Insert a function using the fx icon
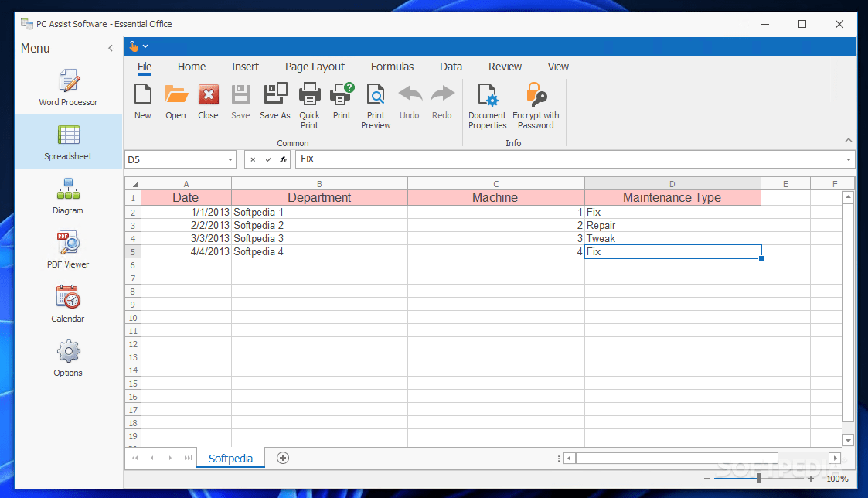 282,159
